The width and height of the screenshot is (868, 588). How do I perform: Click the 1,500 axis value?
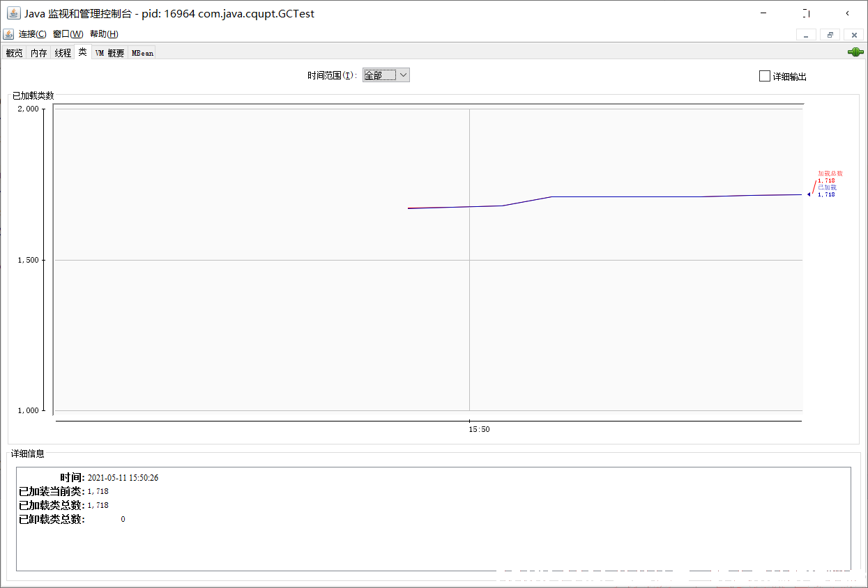[x=29, y=260]
